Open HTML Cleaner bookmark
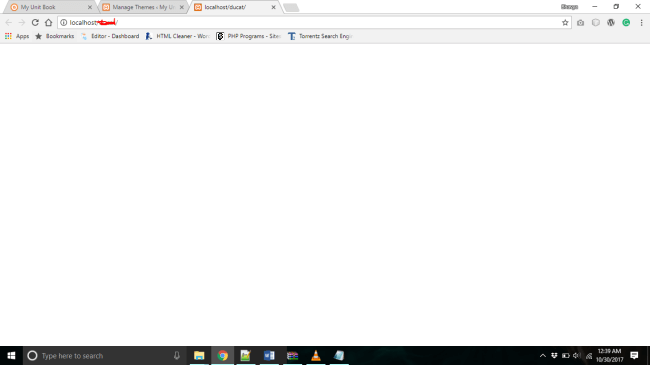 [177, 36]
